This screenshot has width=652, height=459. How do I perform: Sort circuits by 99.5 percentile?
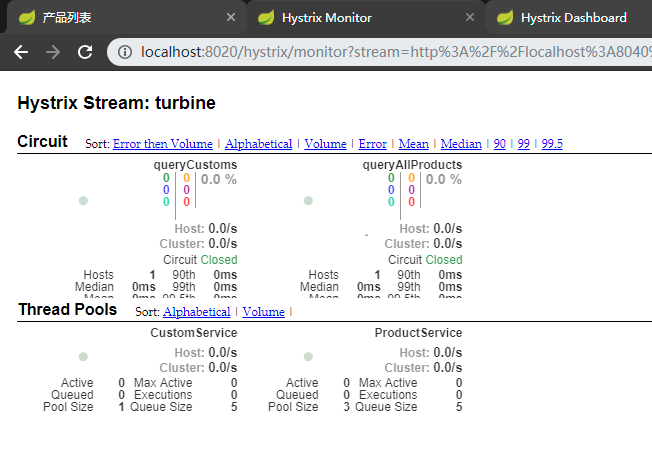552,144
